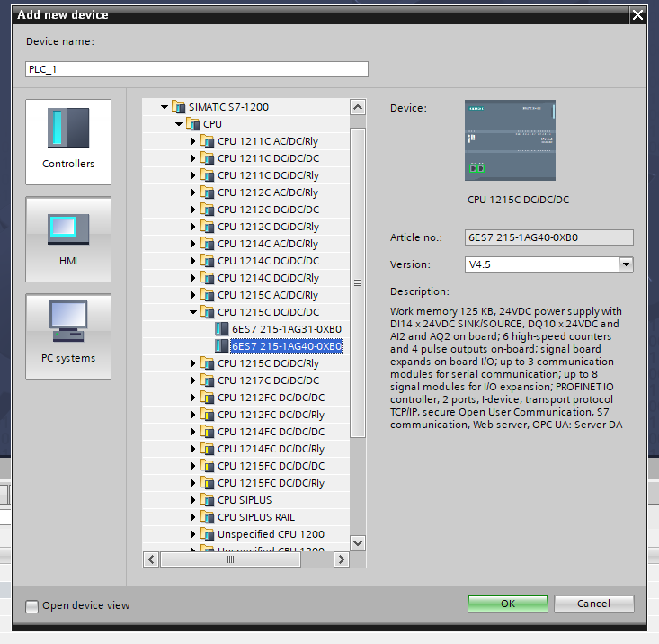Click folder icon of CPU 1211C AC/DC/Rly
659x644 pixels.
207,141
